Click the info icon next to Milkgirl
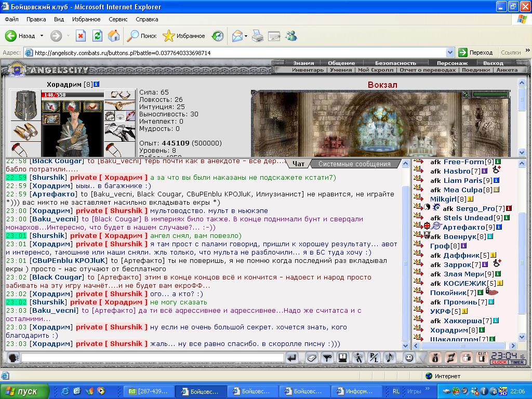Image resolution: width=532 pixels, height=399 pixels. click(x=470, y=199)
